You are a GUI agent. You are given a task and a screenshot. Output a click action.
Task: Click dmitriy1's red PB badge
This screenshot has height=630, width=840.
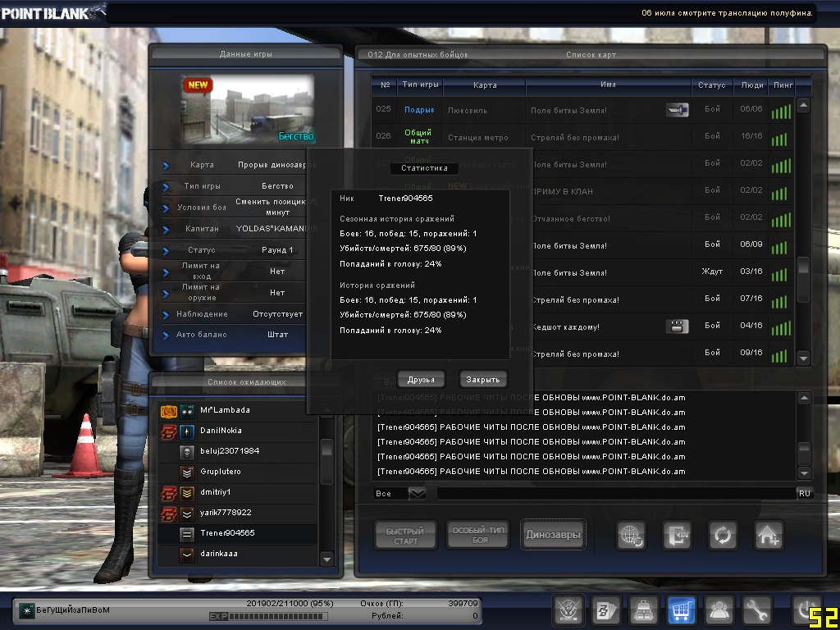(169, 493)
